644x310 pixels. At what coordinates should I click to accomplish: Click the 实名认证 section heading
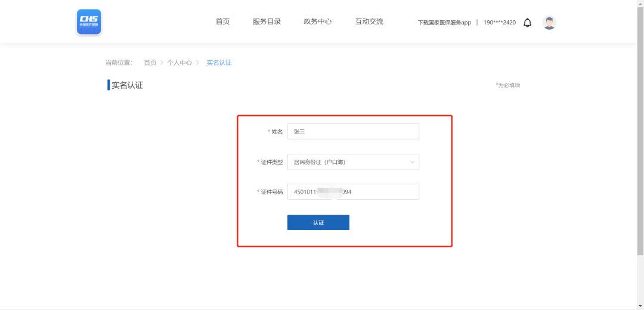click(x=127, y=85)
